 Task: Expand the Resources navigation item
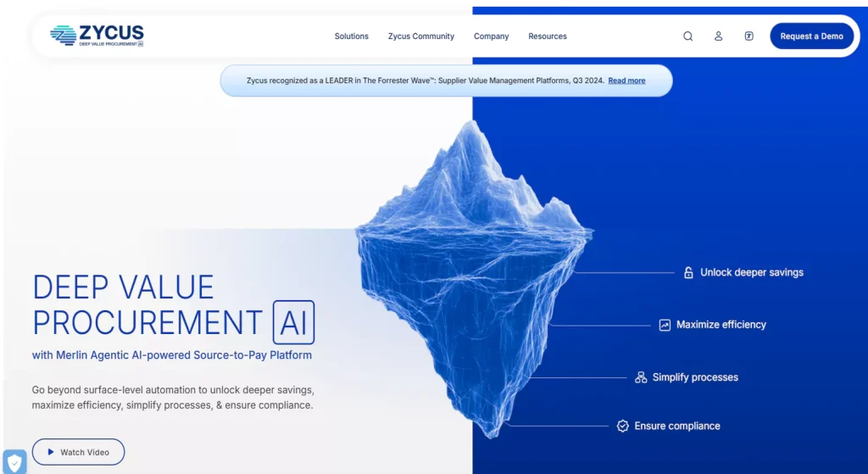point(547,36)
